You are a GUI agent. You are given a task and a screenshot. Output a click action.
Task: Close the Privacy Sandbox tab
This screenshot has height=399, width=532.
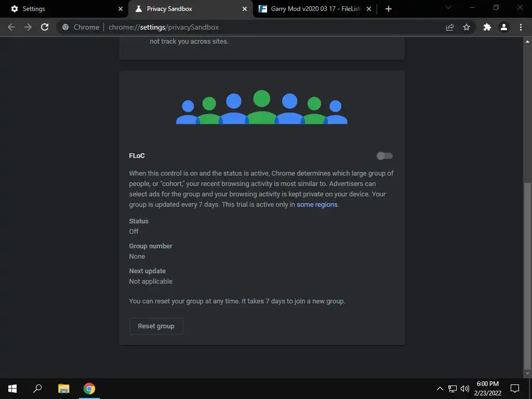(x=245, y=9)
